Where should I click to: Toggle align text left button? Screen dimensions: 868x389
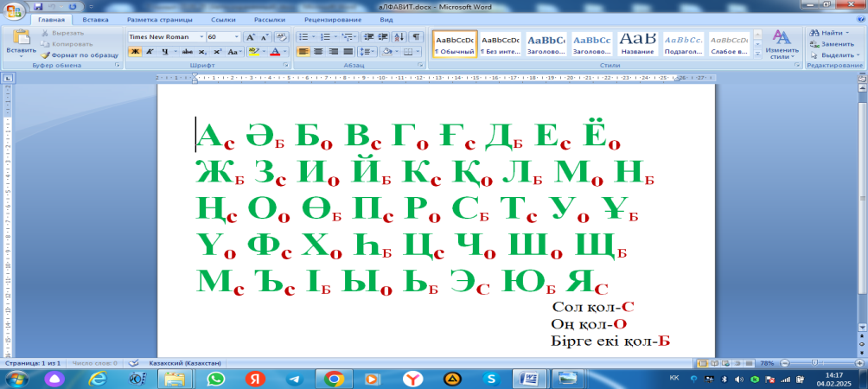coord(304,52)
